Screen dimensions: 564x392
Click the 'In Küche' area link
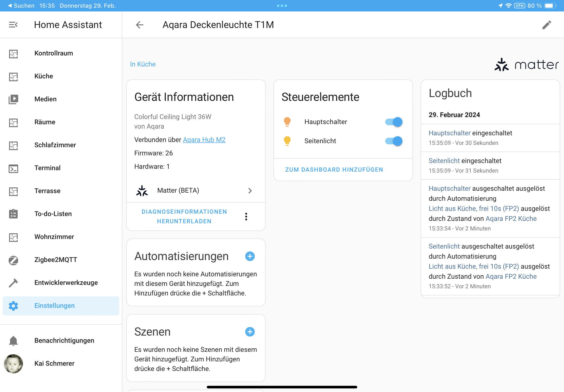[x=143, y=64]
